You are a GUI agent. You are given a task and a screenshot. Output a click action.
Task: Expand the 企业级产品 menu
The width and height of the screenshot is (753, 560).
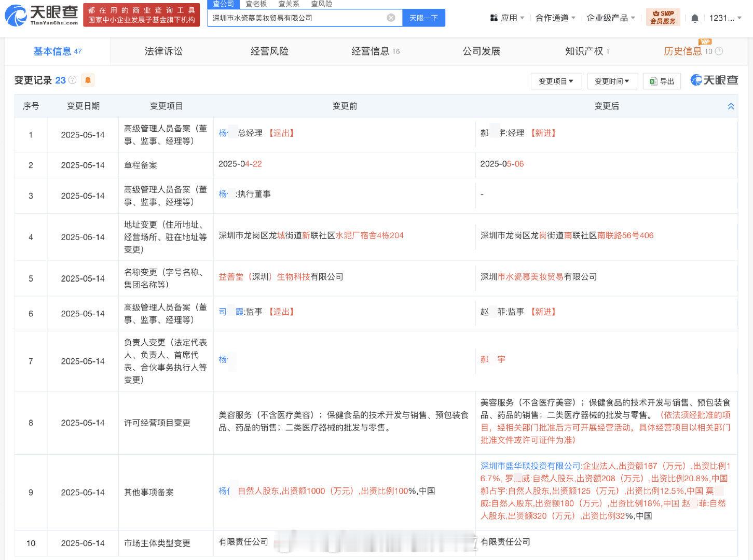pos(611,18)
